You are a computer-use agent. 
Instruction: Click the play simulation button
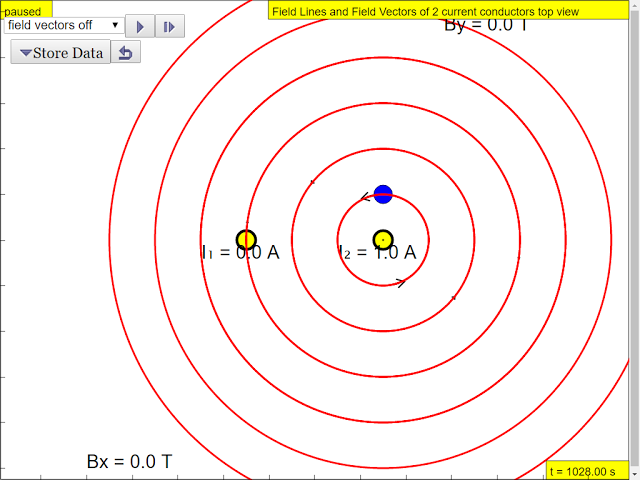[x=140, y=26]
